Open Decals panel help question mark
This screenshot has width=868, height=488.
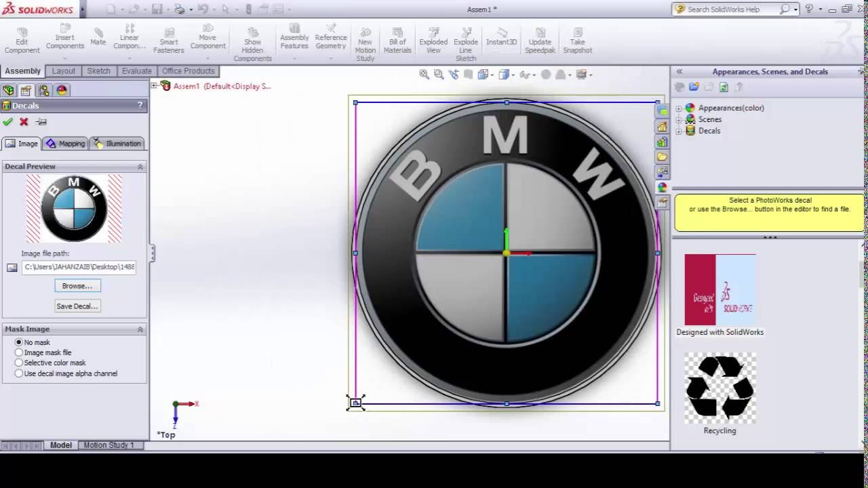click(x=140, y=105)
